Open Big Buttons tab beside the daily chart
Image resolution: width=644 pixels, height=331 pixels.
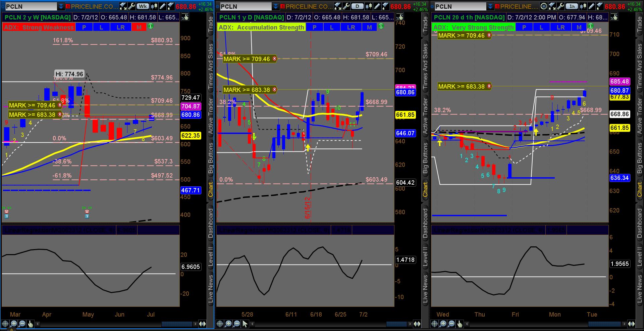[425, 158]
